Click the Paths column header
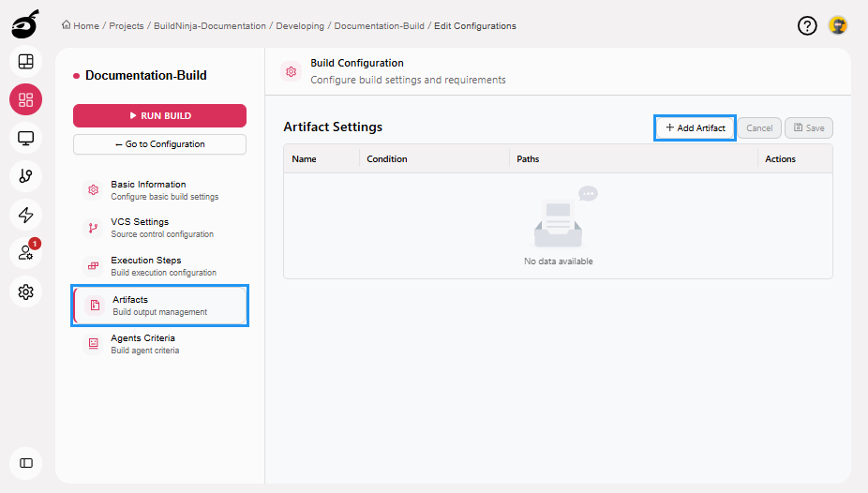 point(528,158)
